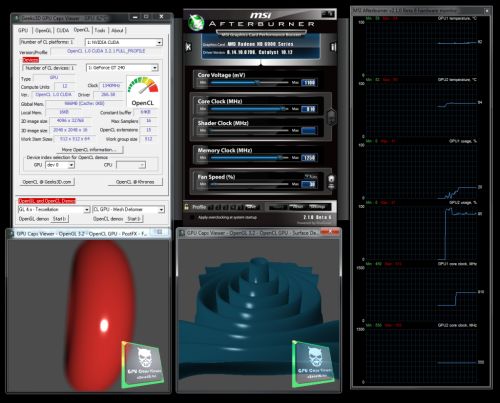Click the Compute Units value 12
The width and height of the screenshot is (500, 403).
tap(65, 86)
